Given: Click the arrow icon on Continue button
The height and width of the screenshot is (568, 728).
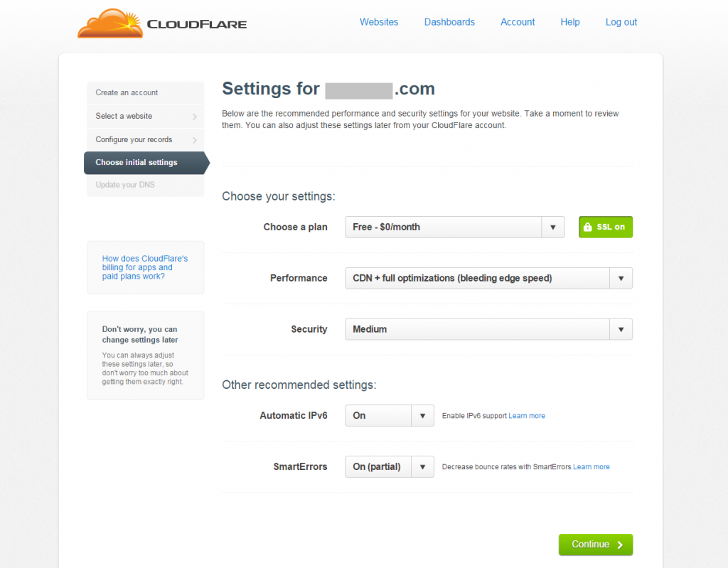Looking at the screenshot, I should tap(620, 545).
